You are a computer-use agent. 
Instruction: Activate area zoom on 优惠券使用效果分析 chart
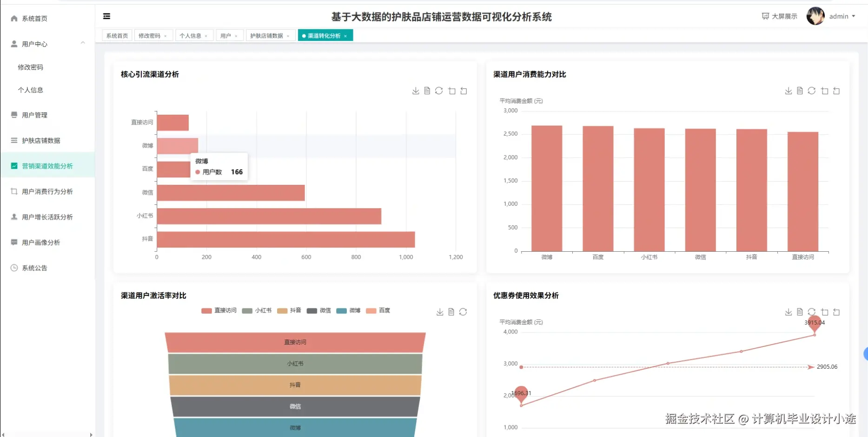825,312
